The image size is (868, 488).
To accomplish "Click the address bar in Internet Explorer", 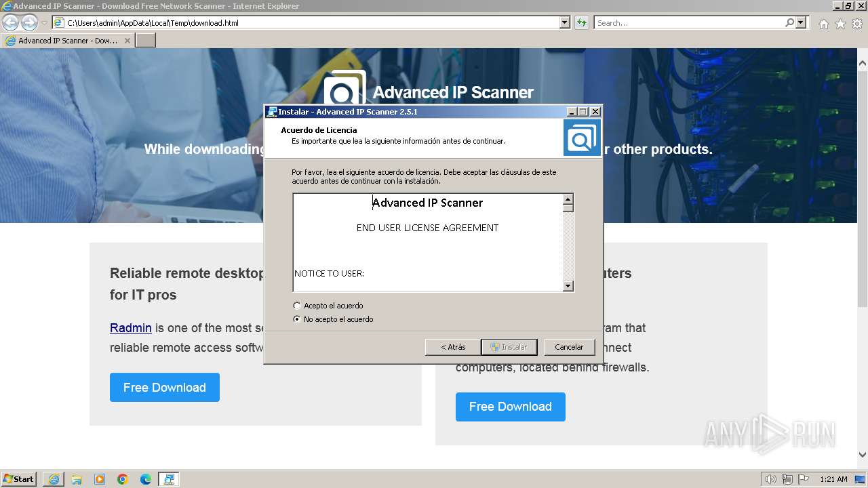I will [311, 23].
